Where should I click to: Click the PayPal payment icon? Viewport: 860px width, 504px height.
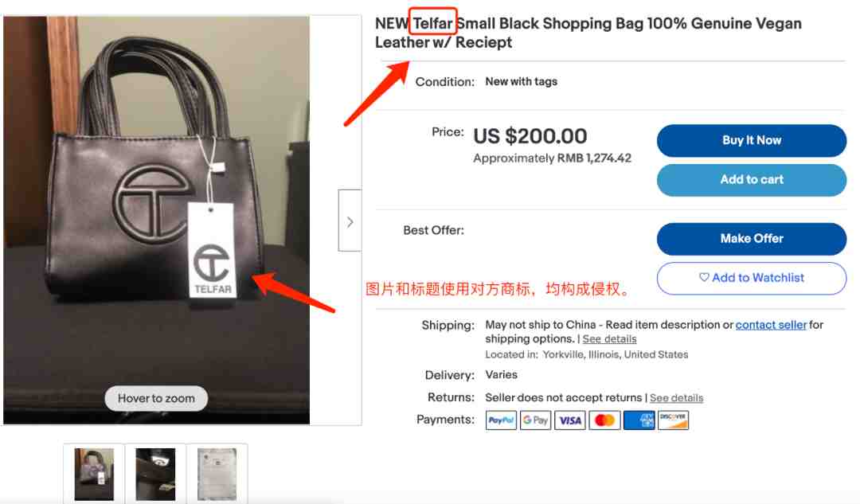(501, 420)
